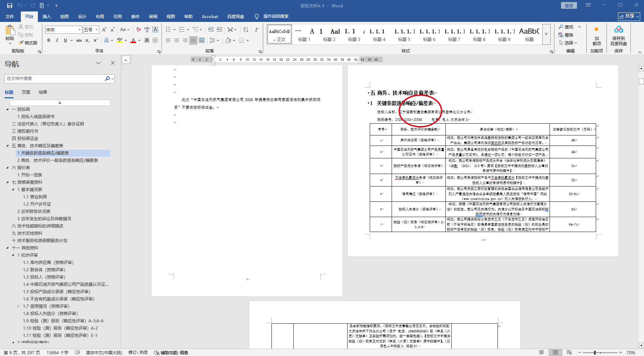644x356 pixels.
Task: Open the navigation pane options dropdown arrow
Action: pos(99,63)
